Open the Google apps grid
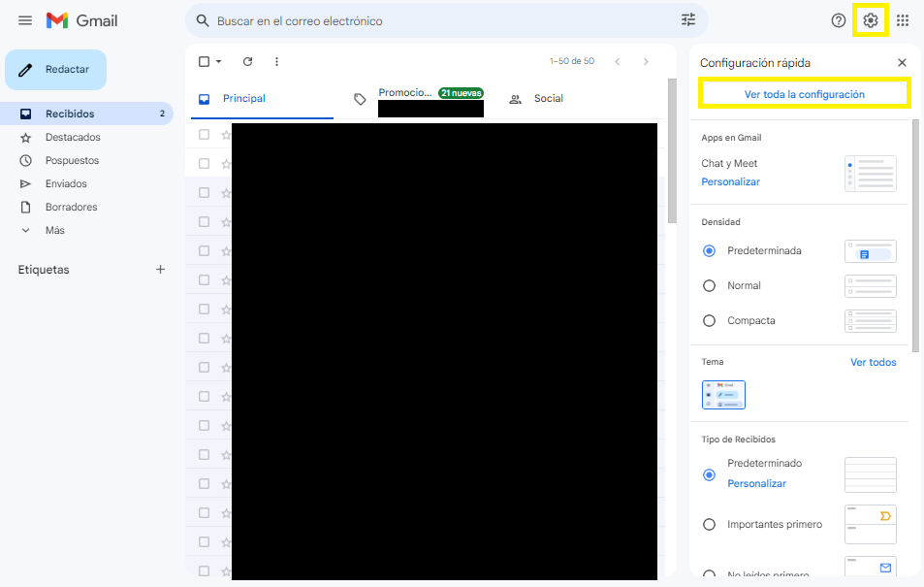Image resolution: width=924 pixels, height=587 pixels. pyautogui.click(x=903, y=20)
